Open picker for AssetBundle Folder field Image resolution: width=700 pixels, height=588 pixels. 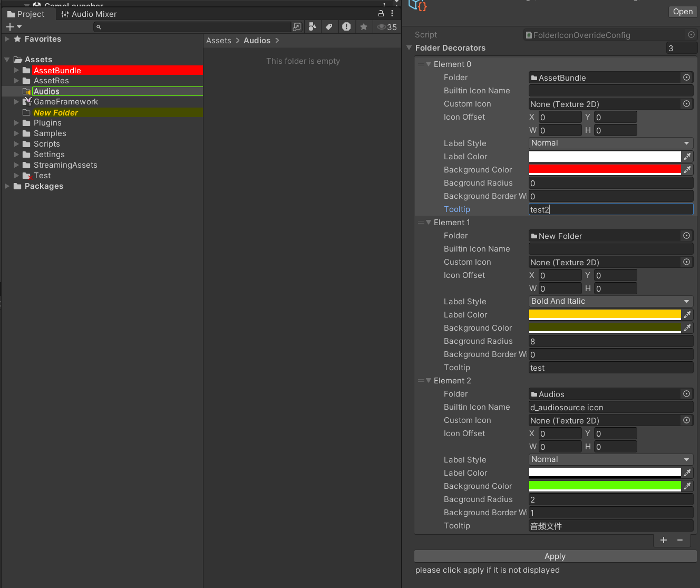[686, 78]
